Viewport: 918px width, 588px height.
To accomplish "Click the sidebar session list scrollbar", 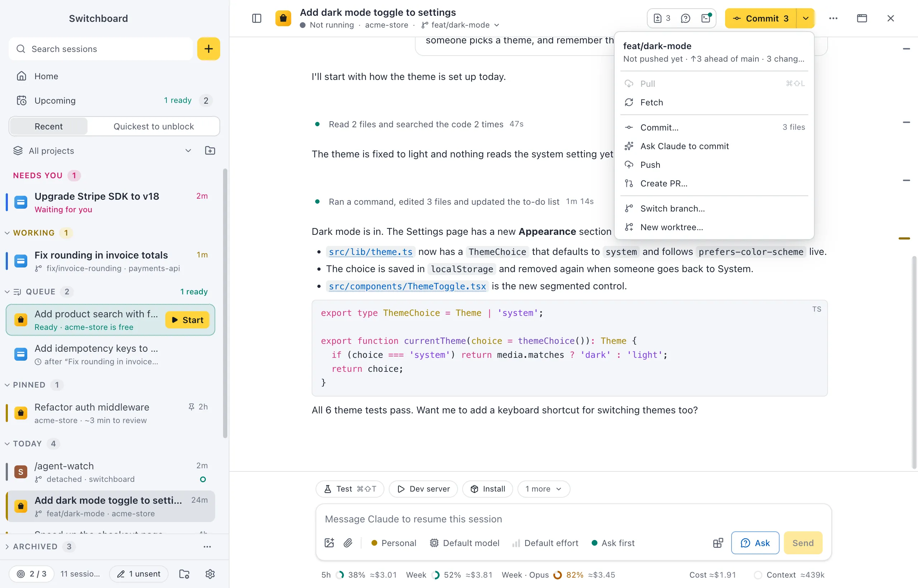I will (x=225, y=304).
